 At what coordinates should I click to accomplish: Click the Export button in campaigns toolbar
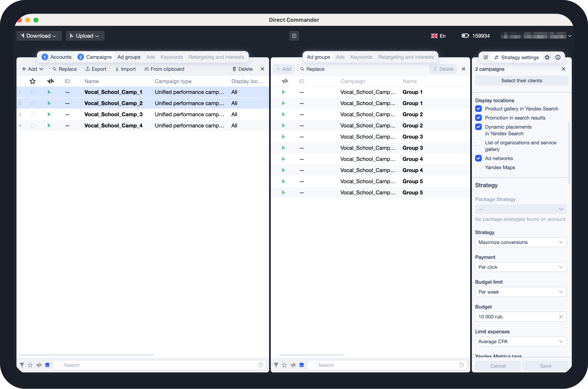[96, 69]
